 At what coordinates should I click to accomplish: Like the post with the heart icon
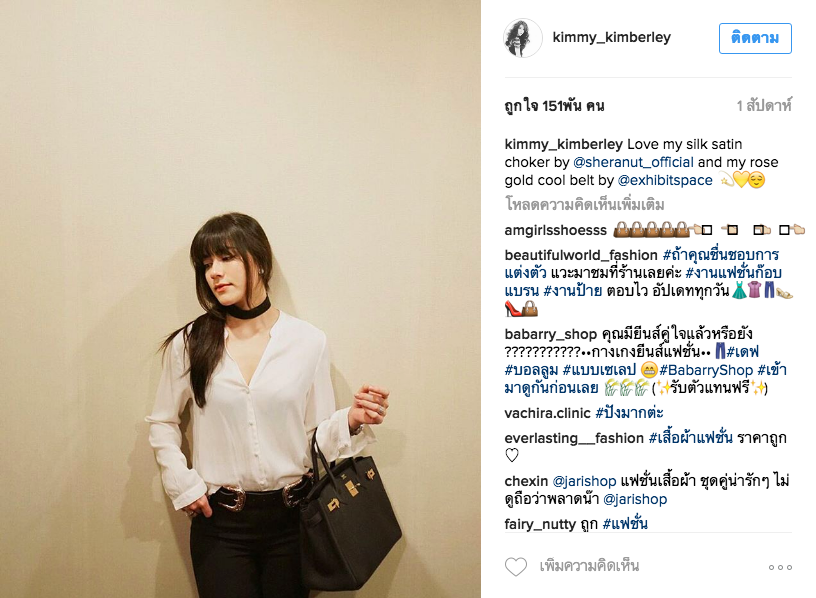pyautogui.click(x=516, y=566)
